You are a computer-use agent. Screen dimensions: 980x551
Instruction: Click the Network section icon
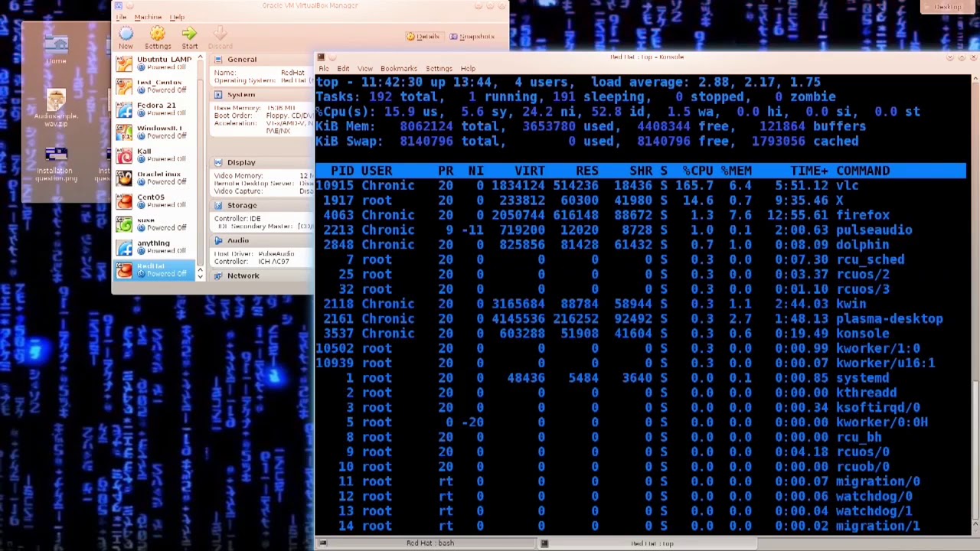pos(218,275)
